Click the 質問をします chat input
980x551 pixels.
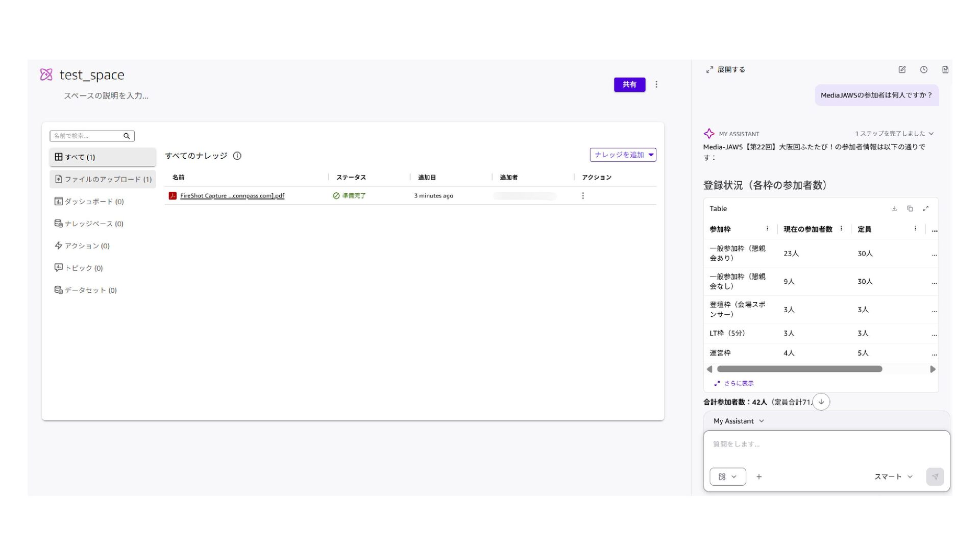826,445
